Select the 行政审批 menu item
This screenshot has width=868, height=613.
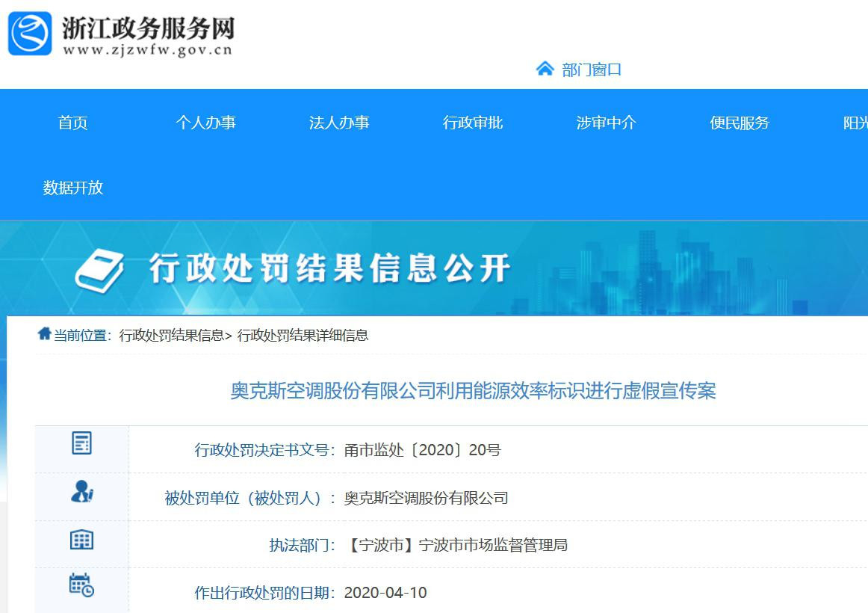pyautogui.click(x=473, y=123)
